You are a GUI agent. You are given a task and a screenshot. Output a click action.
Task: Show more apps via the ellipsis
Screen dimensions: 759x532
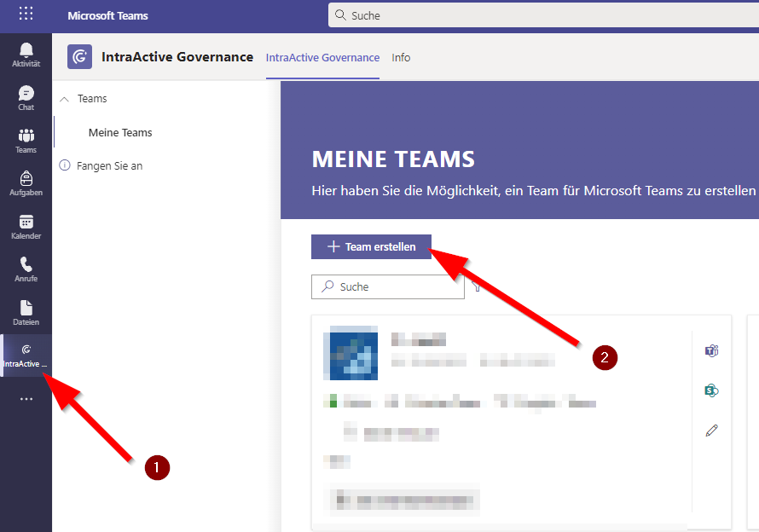[x=26, y=399]
